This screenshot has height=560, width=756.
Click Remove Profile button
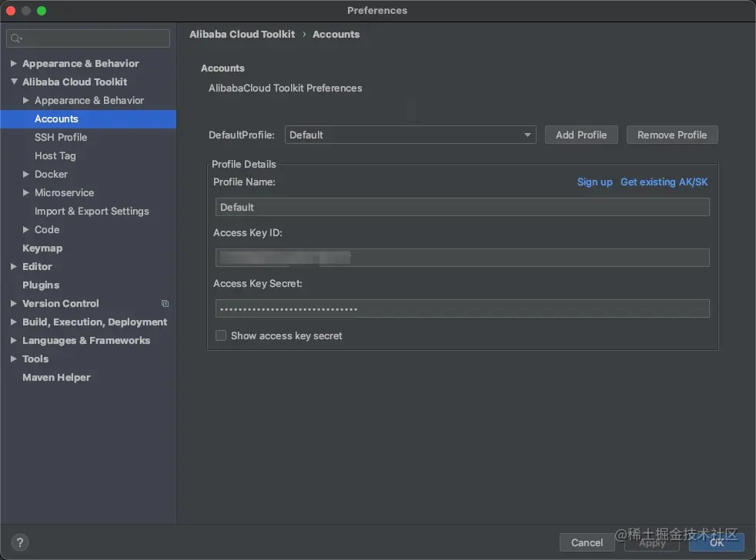click(672, 135)
